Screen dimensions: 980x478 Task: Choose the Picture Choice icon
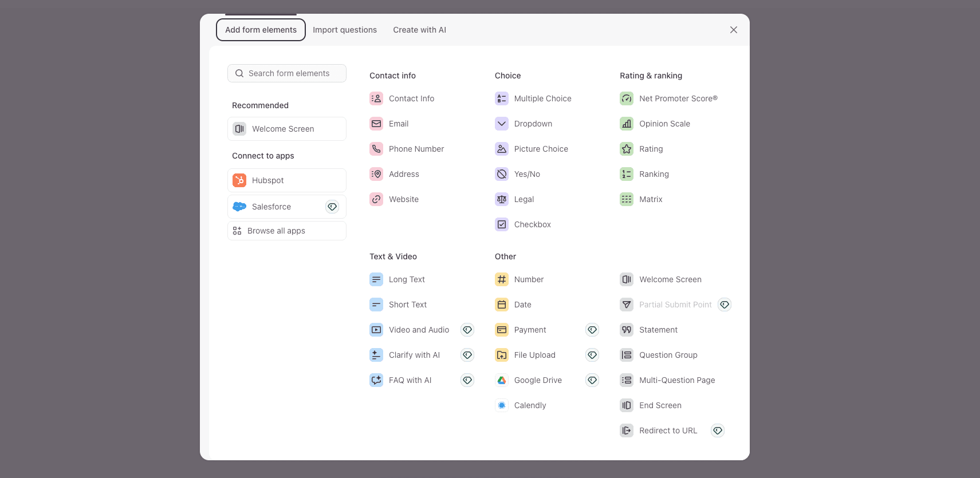pyautogui.click(x=502, y=149)
